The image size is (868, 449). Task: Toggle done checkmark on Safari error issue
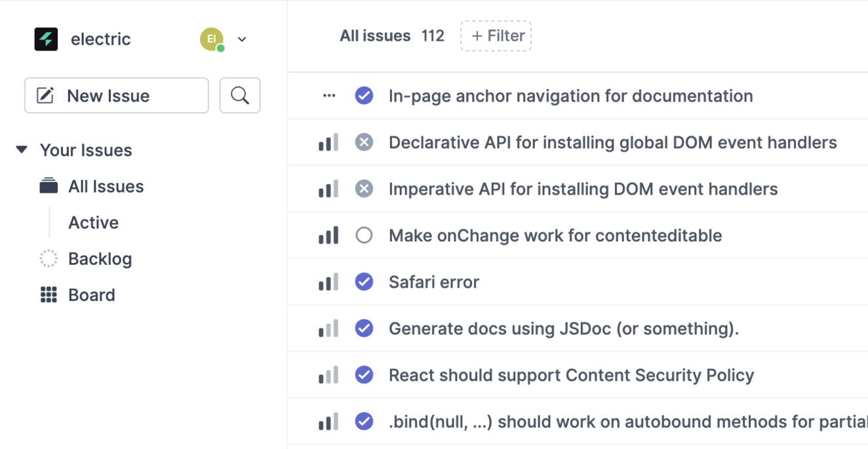(x=364, y=282)
